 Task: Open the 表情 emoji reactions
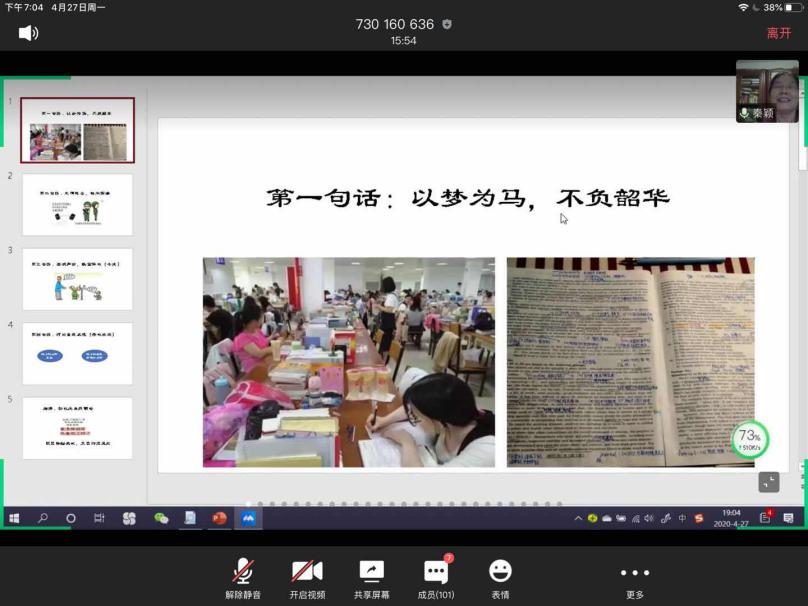[500, 578]
